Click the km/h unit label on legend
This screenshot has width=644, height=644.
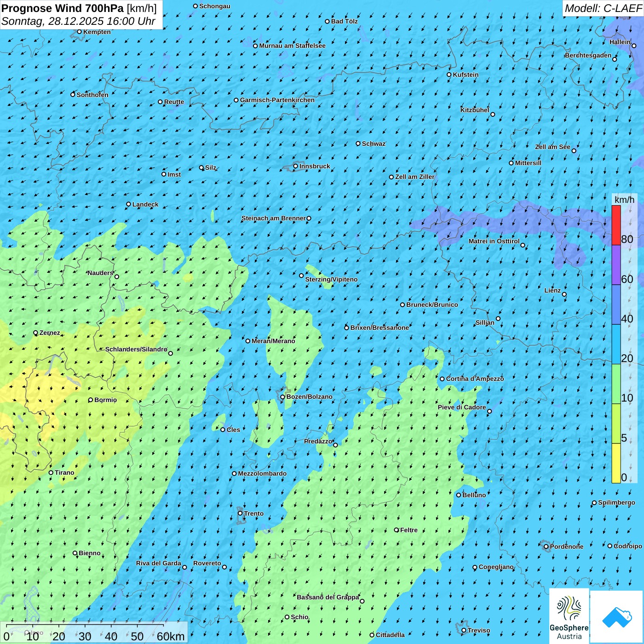(x=624, y=200)
